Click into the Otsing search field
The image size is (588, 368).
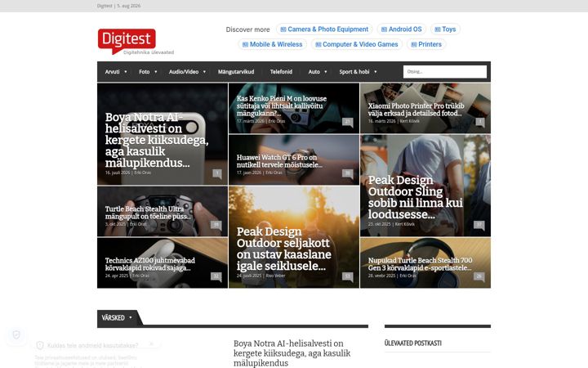(445, 72)
